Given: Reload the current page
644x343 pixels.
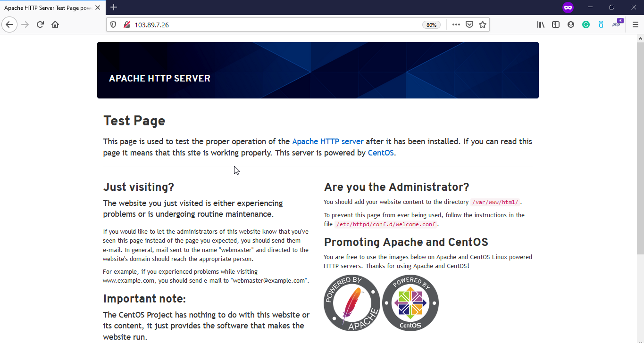Looking at the screenshot, I should (40, 24).
